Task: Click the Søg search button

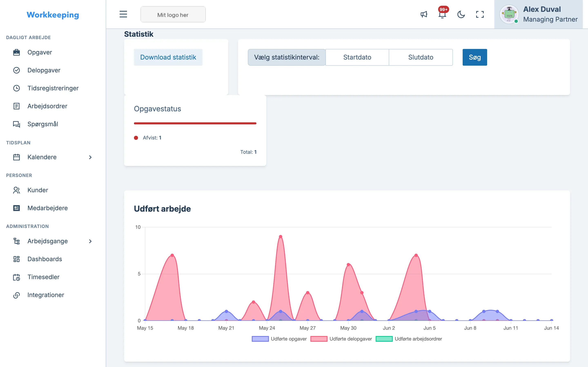Action: click(475, 57)
